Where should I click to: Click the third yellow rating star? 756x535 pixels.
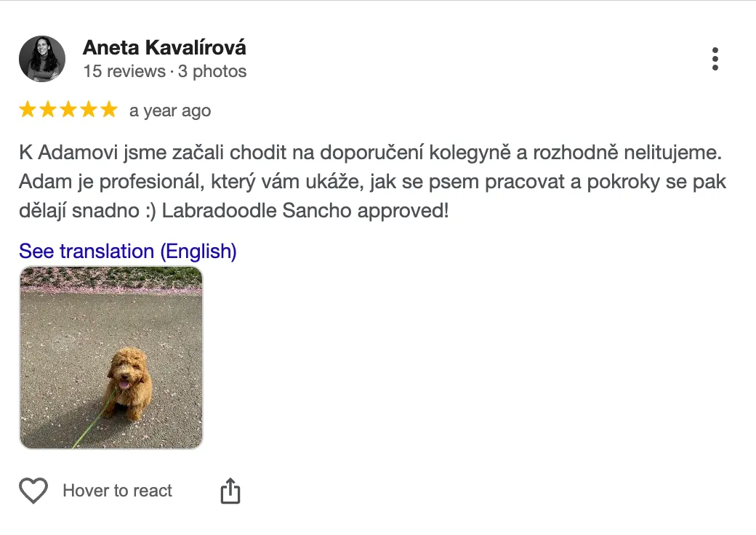pos(68,110)
